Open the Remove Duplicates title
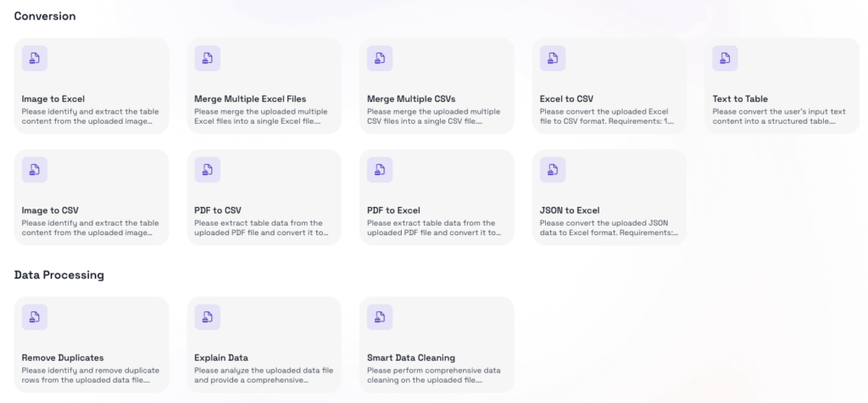 coord(63,358)
